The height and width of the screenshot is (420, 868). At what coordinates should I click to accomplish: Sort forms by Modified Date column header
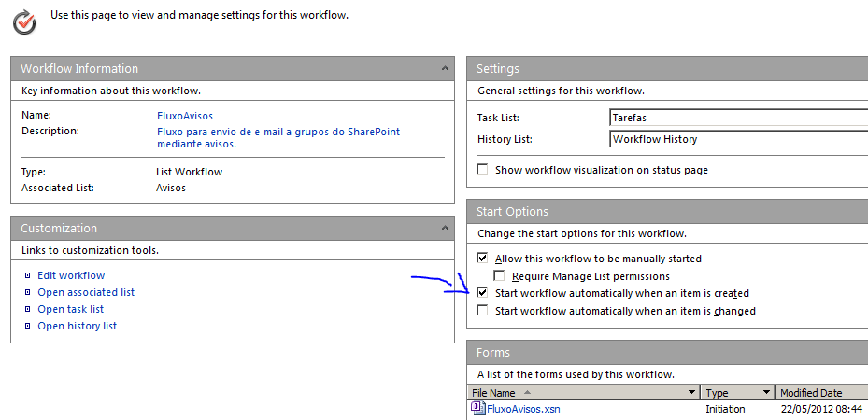point(811,393)
